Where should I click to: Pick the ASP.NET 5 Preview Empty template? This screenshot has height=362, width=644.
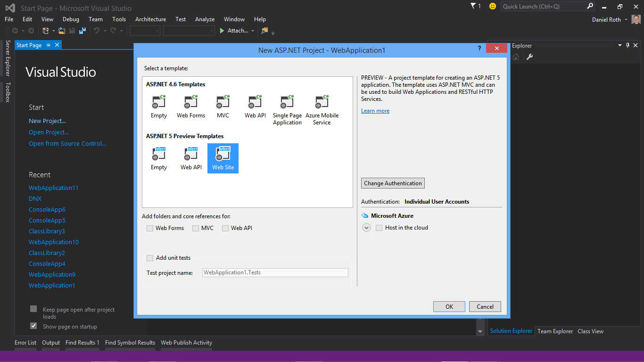[159, 158]
